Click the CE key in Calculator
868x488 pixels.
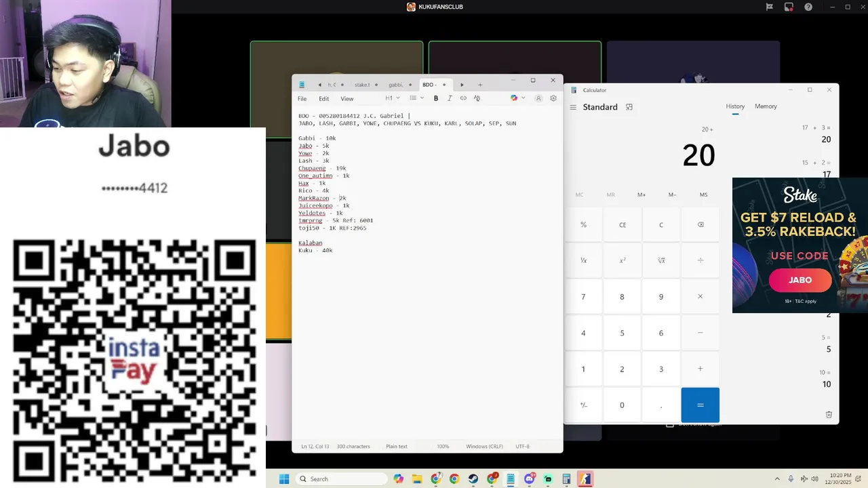[623, 224]
